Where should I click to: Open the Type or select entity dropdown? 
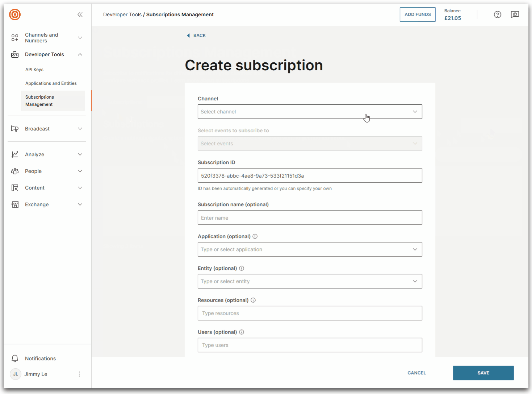tap(310, 281)
